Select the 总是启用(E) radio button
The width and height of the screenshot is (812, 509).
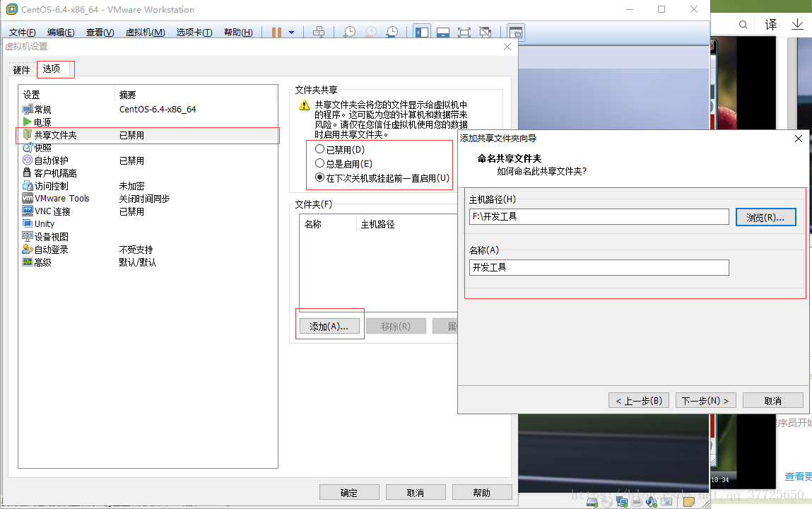344,163
